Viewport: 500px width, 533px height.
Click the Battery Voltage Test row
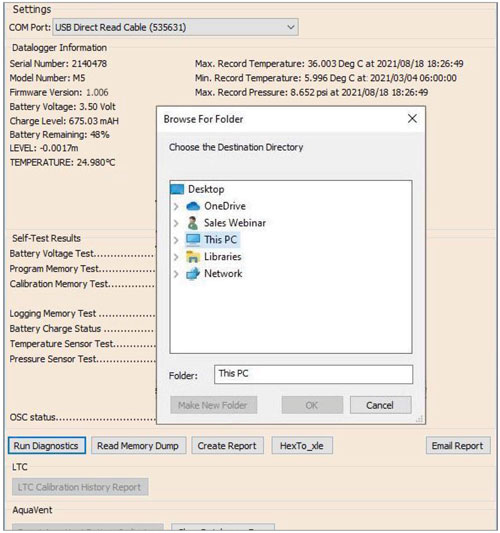[82, 254]
